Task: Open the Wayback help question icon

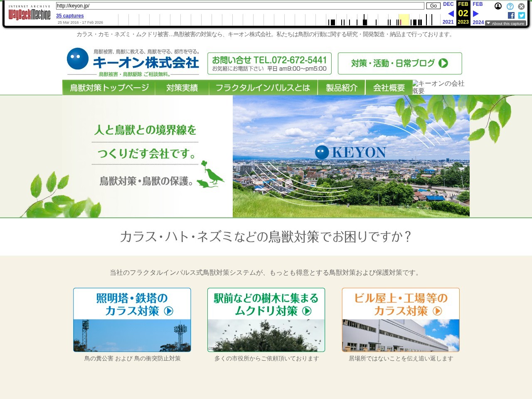Action: click(510, 6)
